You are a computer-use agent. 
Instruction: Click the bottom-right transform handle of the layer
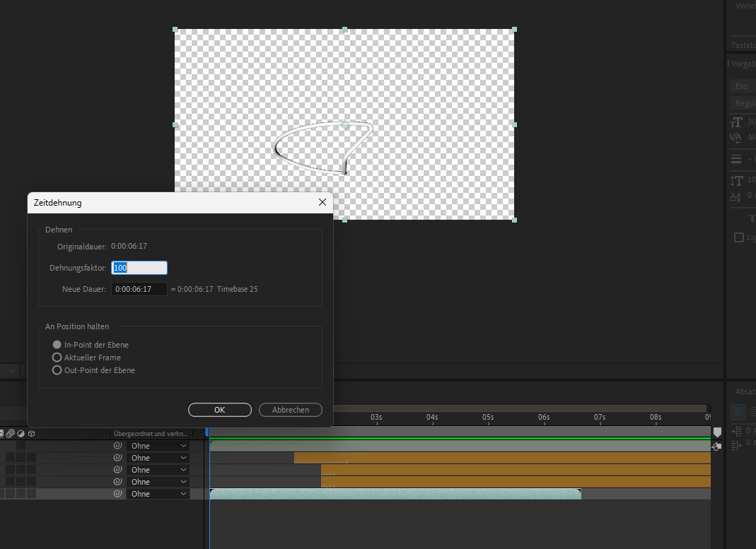[514, 220]
